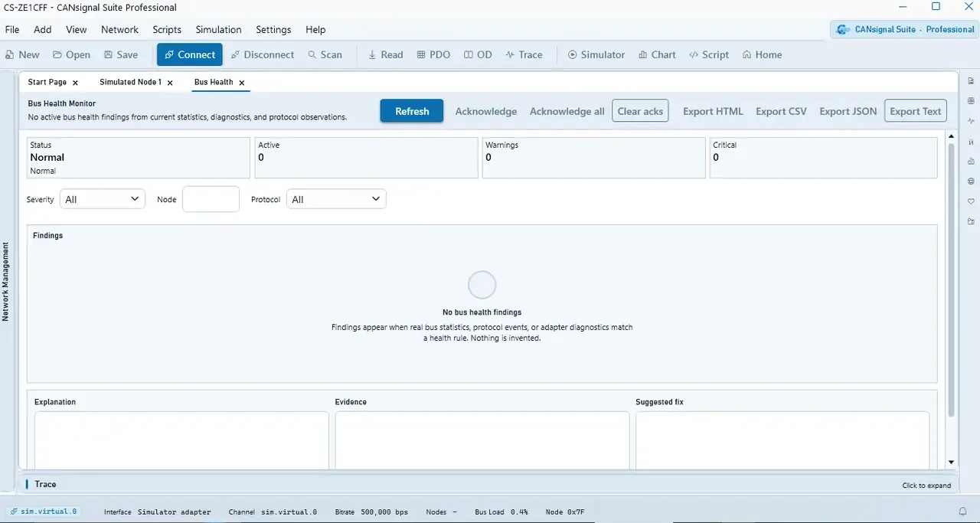Viewport: 980px width, 523px height.
Task: Click the Connect toolbar button
Action: point(190,54)
